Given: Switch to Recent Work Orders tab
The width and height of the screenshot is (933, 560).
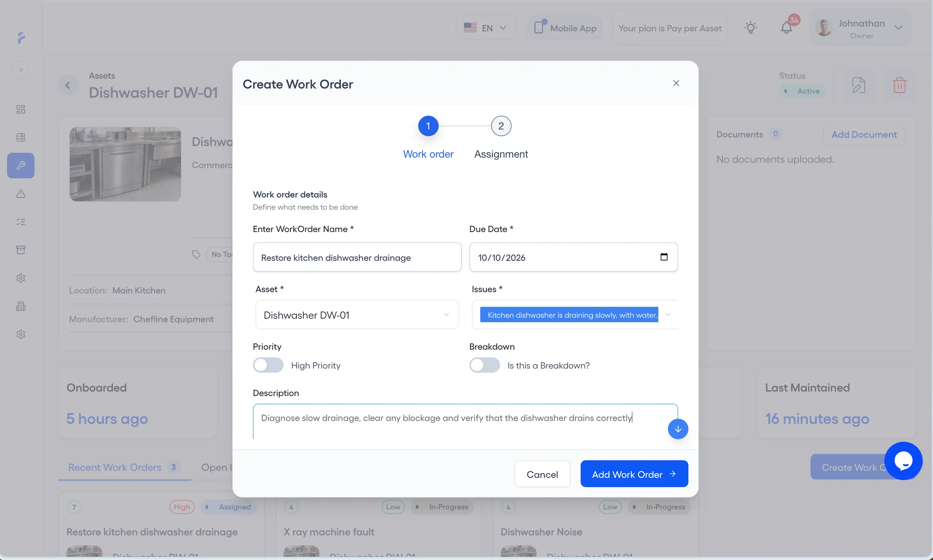Looking at the screenshot, I should point(124,467).
